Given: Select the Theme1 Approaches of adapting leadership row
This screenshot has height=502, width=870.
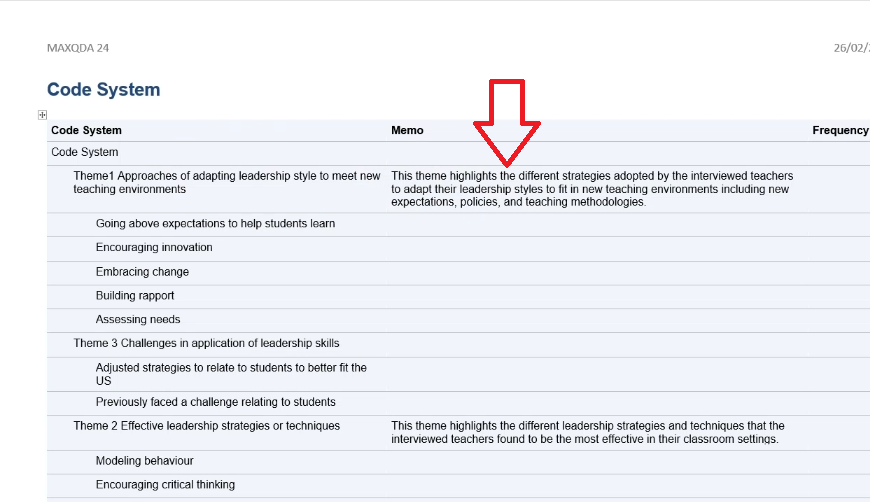Looking at the screenshot, I should 226,182.
